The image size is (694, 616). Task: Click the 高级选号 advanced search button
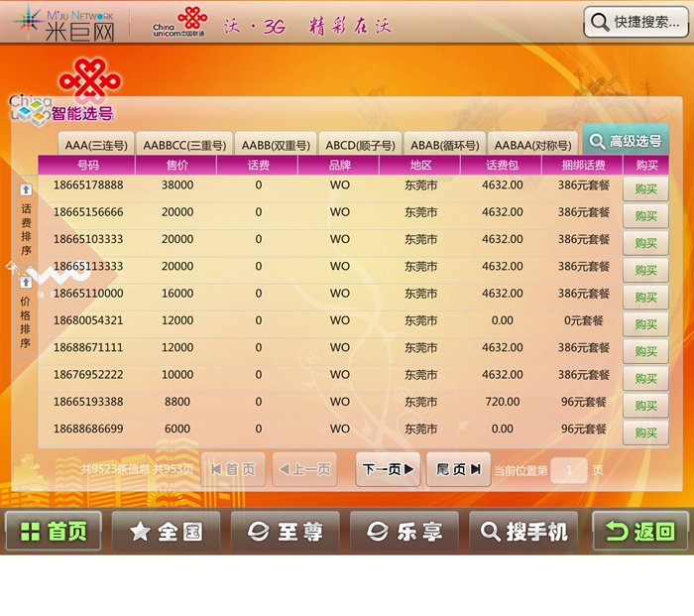[x=626, y=141]
